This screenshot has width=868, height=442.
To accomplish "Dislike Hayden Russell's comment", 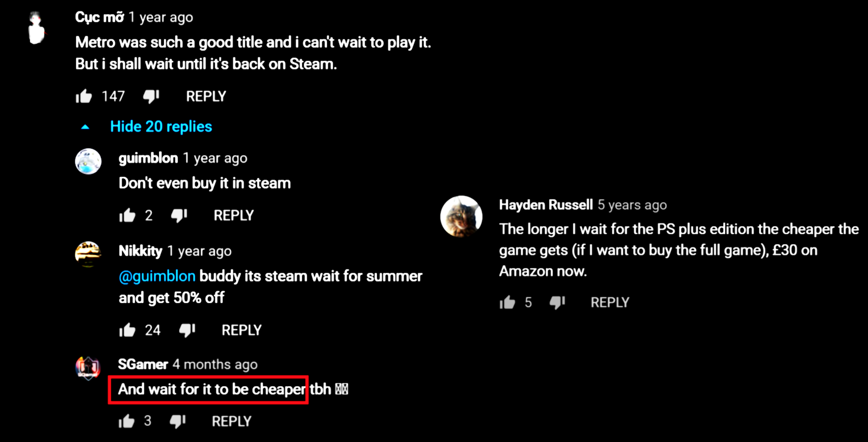I will 557,302.
